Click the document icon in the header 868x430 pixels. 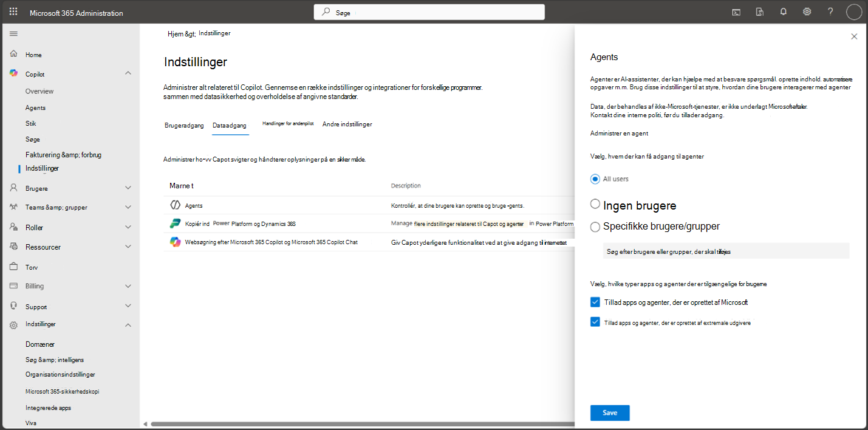coord(759,12)
